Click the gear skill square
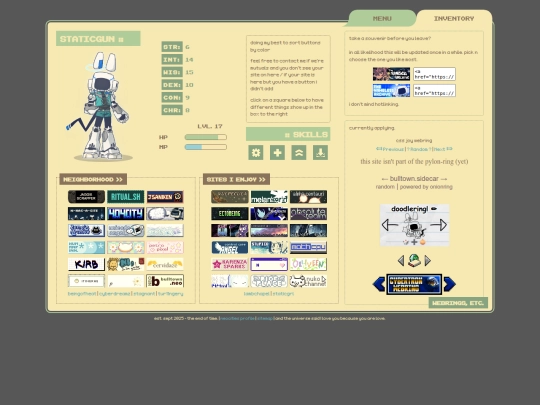540x405 pixels. pyautogui.click(x=256, y=153)
